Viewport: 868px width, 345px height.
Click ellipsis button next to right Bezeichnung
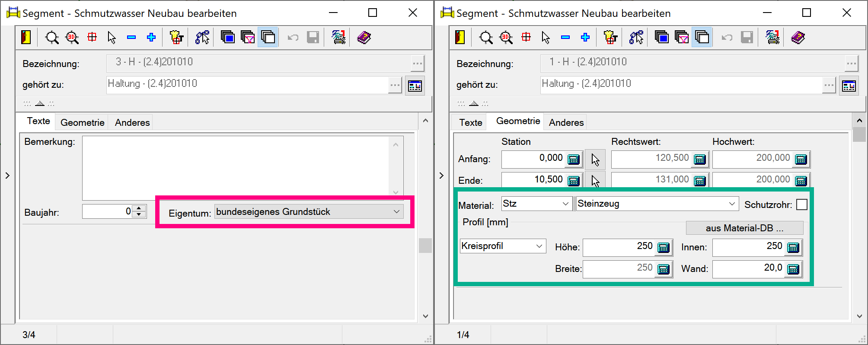pyautogui.click(x=851, y=64)
